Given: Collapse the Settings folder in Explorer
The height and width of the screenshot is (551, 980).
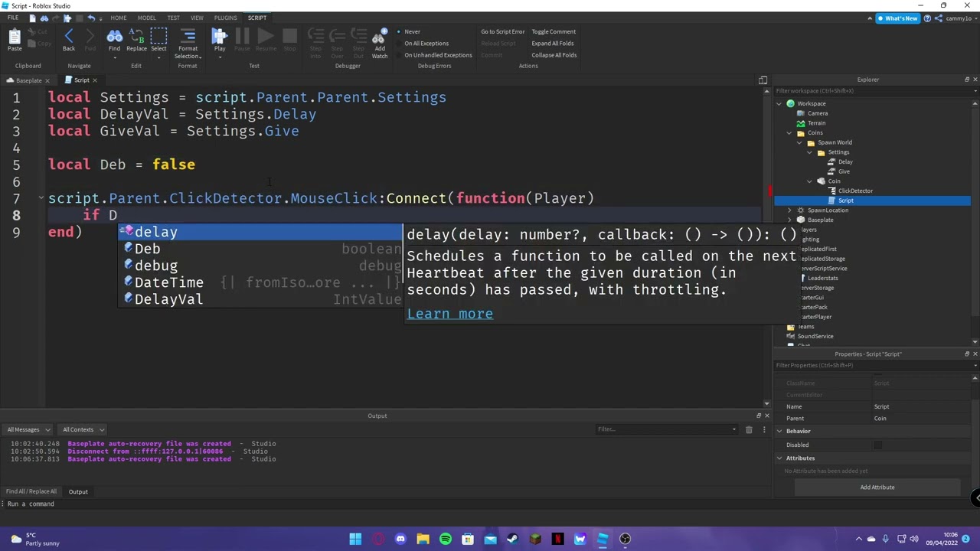Looking at the screenshot, I should 809,152.
